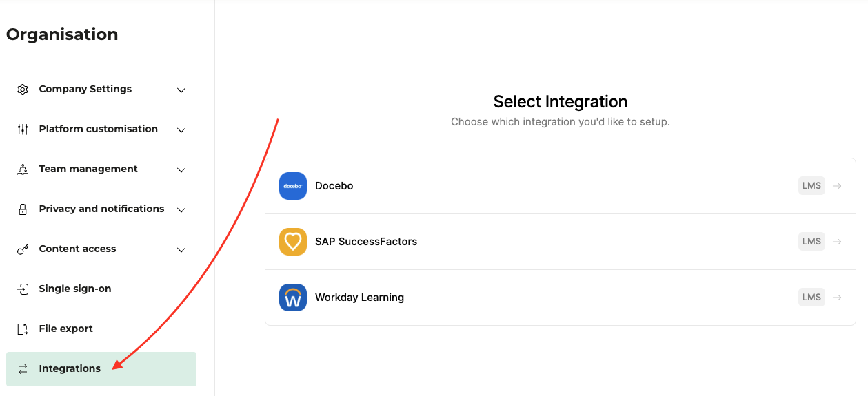868x396 pixels.
Task: Click the Integrations swap arrows icon
Action: [x=23, y=369]
